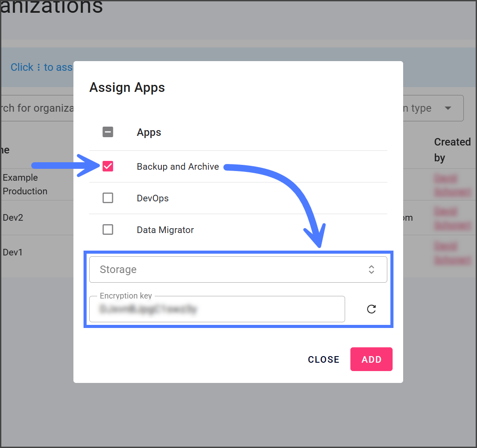Select the Dev2 organization row
The width and height of the screenshot is (477, 448).
[x=13, y=218]
